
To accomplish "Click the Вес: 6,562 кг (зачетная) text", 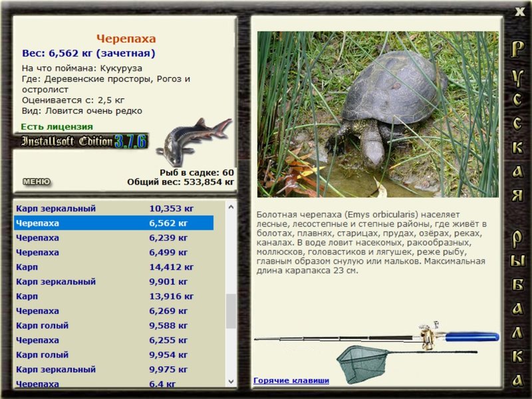I will coord(88,53).
